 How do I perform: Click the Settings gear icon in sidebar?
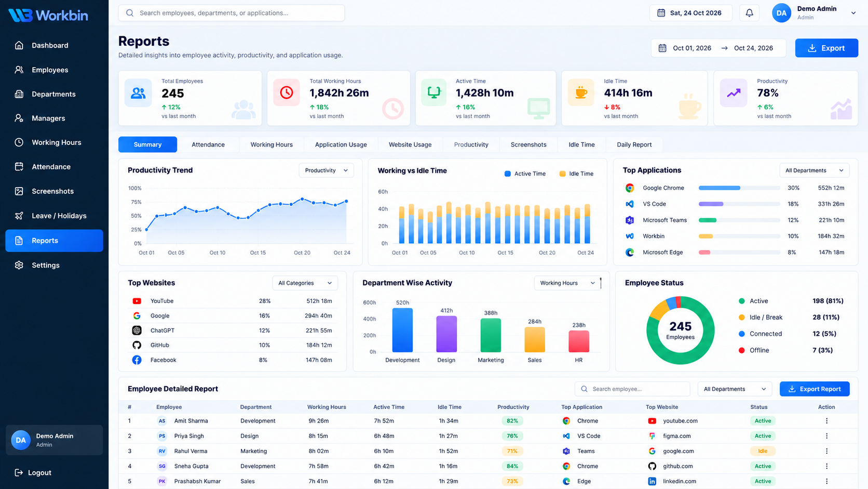coord(19,265)
